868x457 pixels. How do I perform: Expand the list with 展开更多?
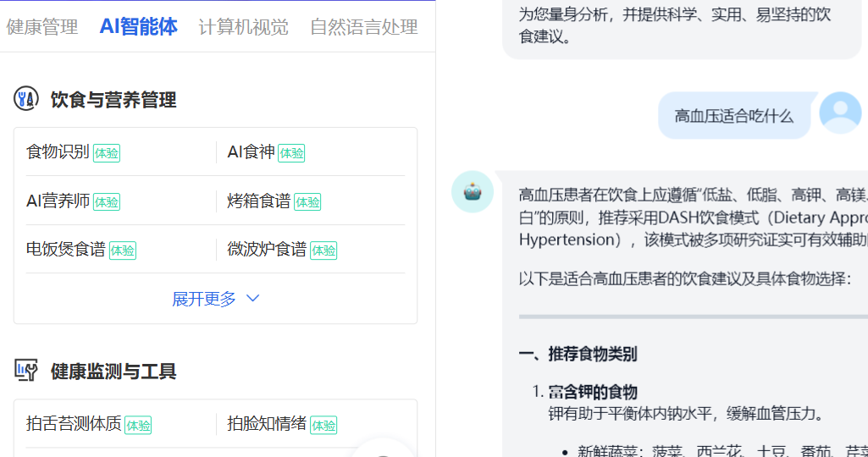[204, 299]
